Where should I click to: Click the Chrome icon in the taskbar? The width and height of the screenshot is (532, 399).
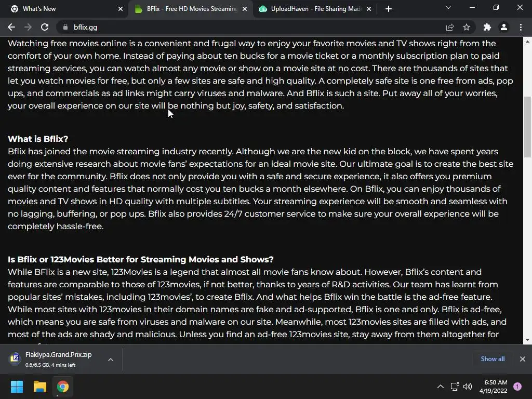[63, 387]
